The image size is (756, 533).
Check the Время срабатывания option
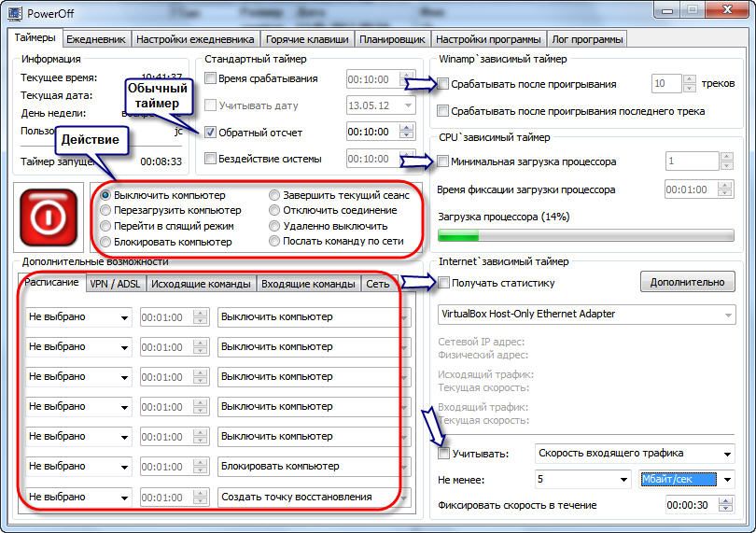click(210, 79)
